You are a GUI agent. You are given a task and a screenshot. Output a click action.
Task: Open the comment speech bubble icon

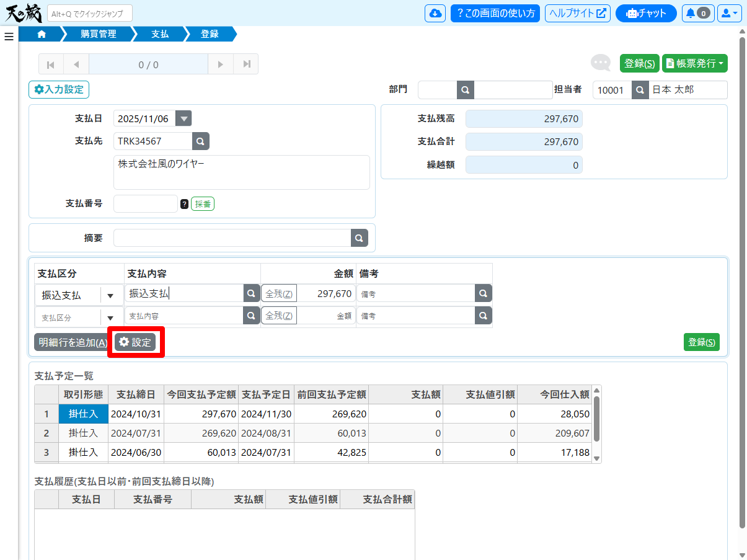[600, 63]
